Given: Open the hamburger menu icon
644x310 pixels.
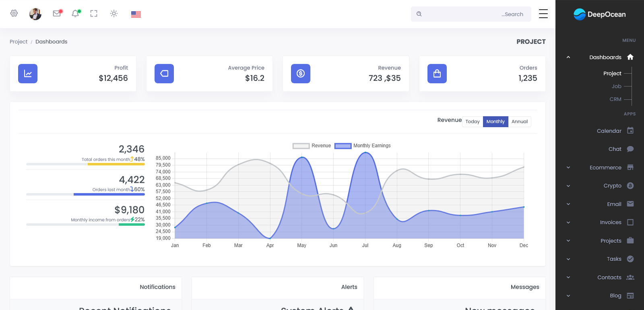Looking at the screenshot, I should point(543,14).
